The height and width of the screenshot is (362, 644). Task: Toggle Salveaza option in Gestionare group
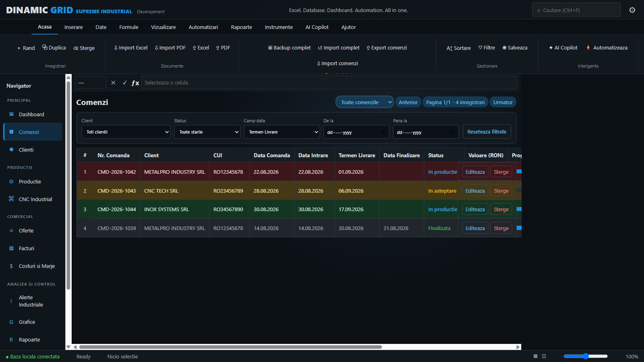(515, 48)
